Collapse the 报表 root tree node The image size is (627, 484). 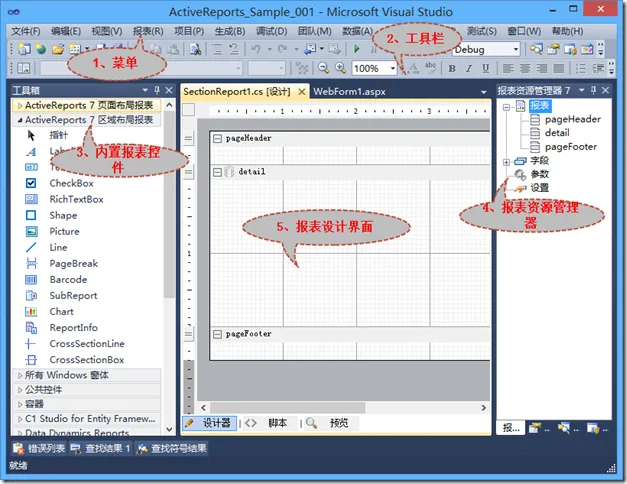pyautogui.click(x=506, y=107)
